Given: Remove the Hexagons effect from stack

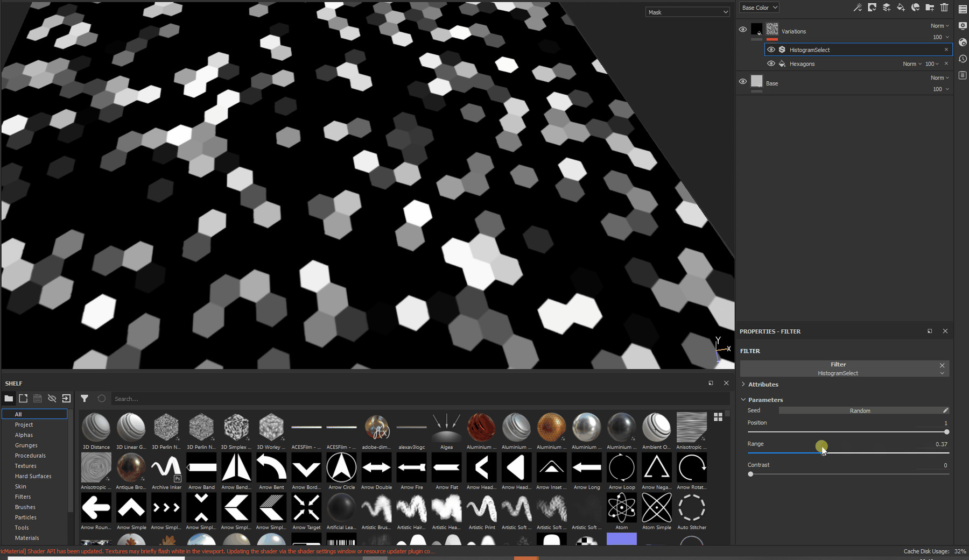Looking at the screenshot, I should 946,63.
